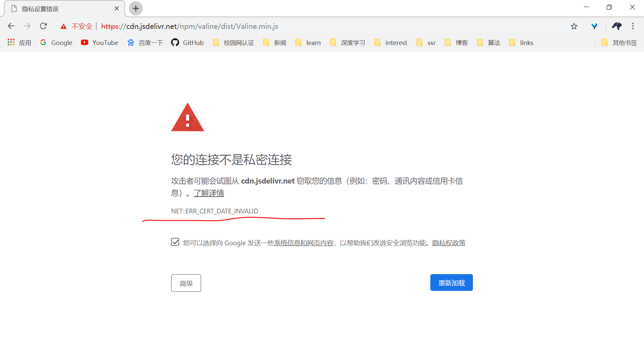Click the 百度一下 bookmark icon
This screenshot has height=355, width=644.
click(131, 43)
